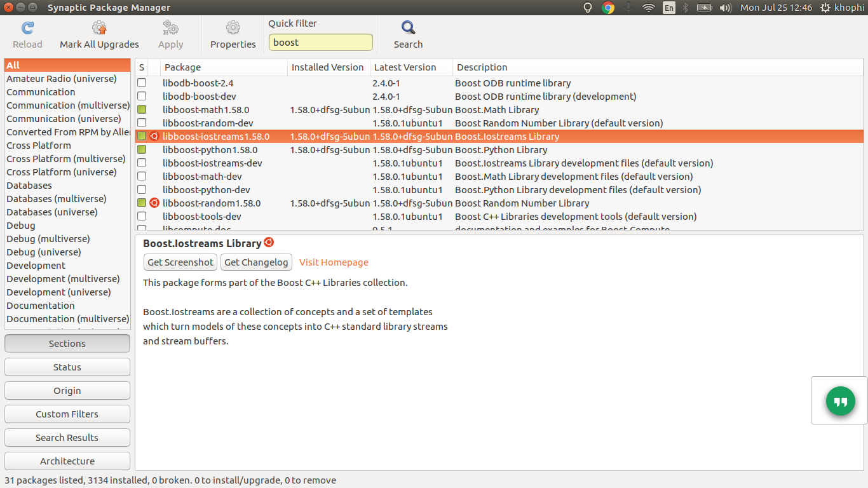Viewport: 868px width, 488px height.
Task: Click the green Hangouts chat bubble icon
Action: tap(840, 402)
